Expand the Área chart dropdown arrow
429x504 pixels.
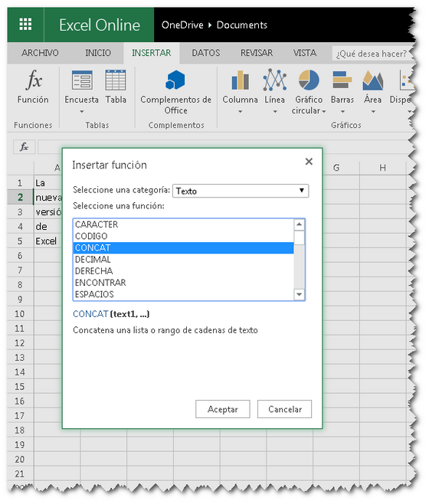(373, 112)
